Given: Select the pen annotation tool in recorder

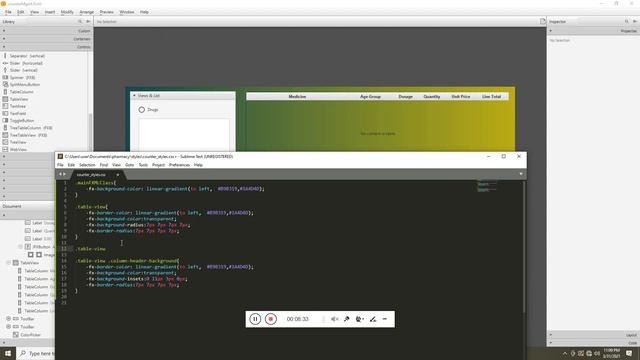Looking at the screenshot, I should point(373,319).
